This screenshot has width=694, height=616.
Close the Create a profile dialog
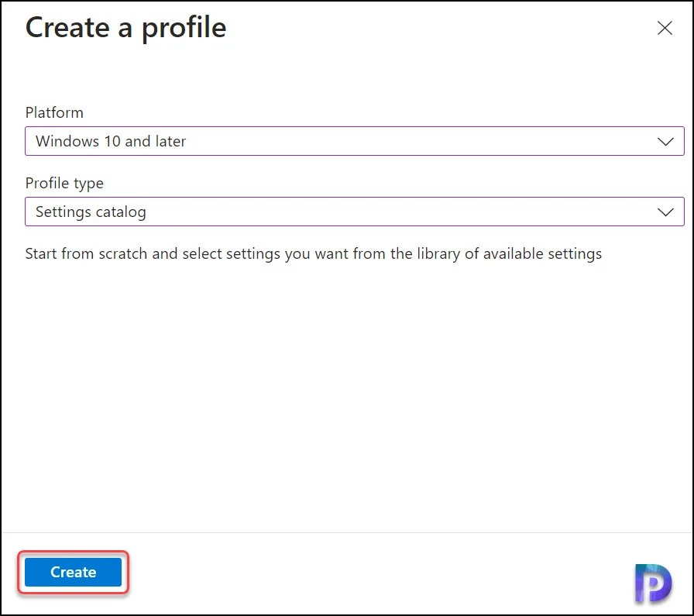point(665,28)
